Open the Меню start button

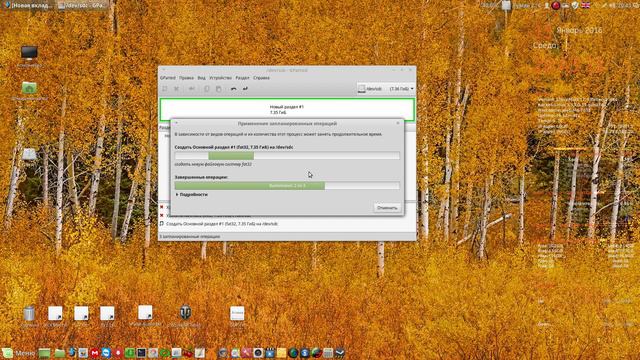coord(19,353)
